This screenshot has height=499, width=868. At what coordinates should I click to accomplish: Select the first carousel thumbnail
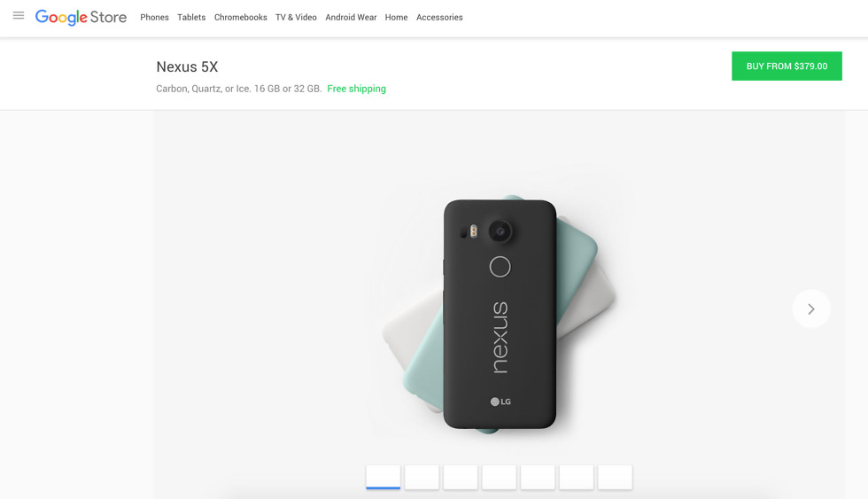tap(383, 478)
